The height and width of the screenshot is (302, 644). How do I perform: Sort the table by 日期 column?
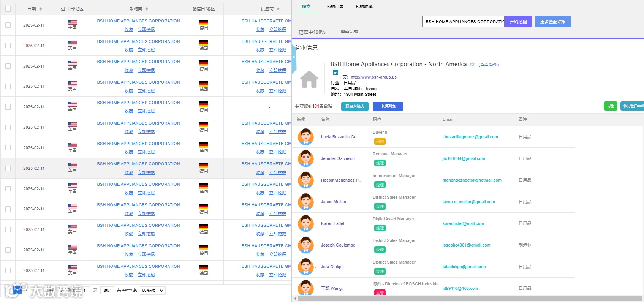41,9
